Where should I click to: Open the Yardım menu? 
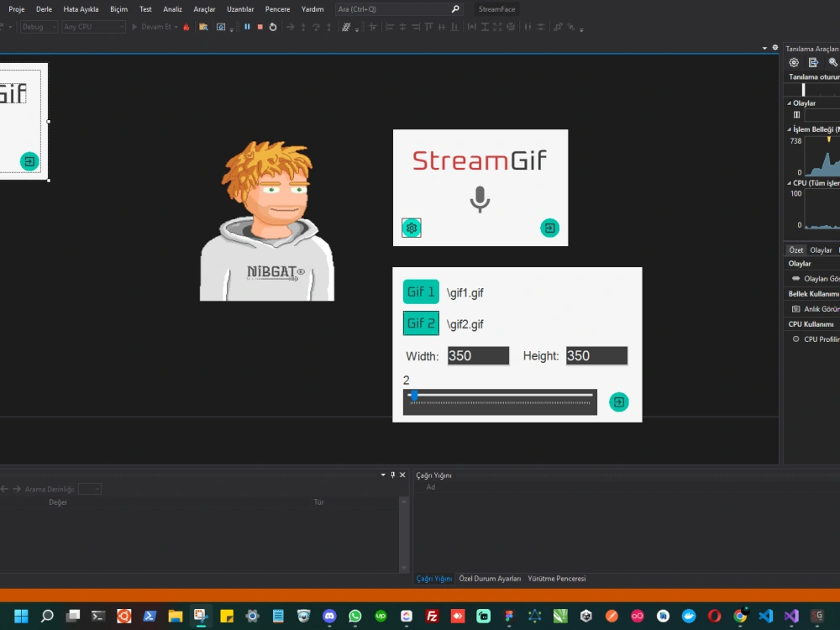(x=312, y=9)
